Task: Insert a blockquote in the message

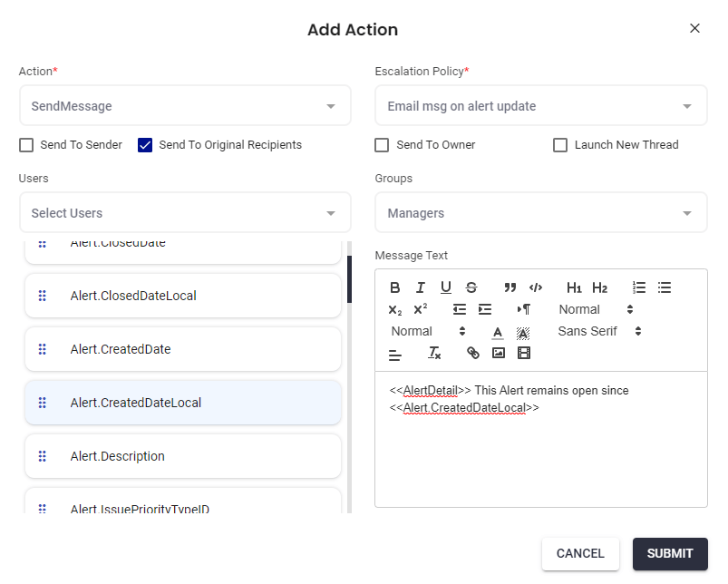Action: (x=510, y=287)
